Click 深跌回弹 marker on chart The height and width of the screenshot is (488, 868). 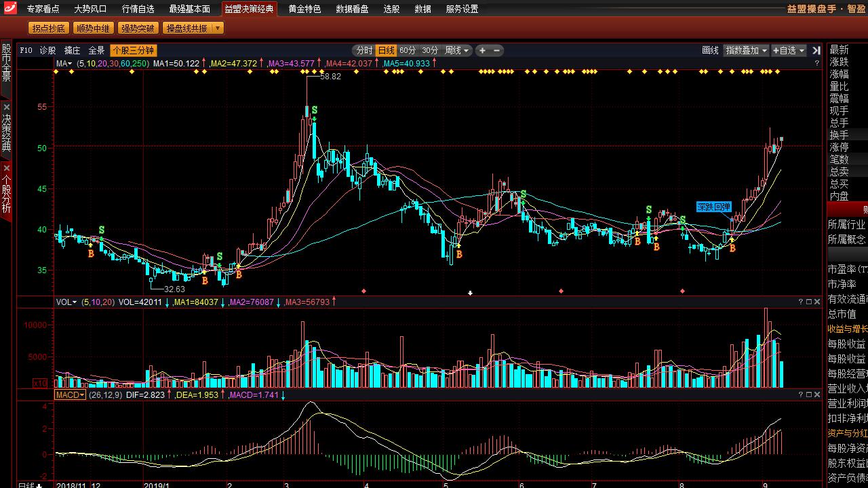[x=713, y=207]
